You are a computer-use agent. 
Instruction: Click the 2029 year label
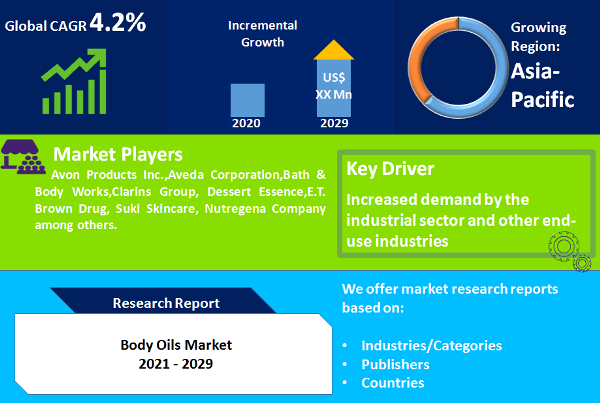click(x=334, y=123)
